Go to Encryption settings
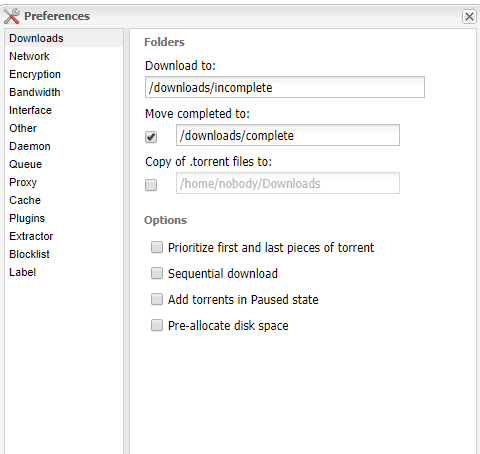This screenshot has height=454, width=480. pos(64,74)
